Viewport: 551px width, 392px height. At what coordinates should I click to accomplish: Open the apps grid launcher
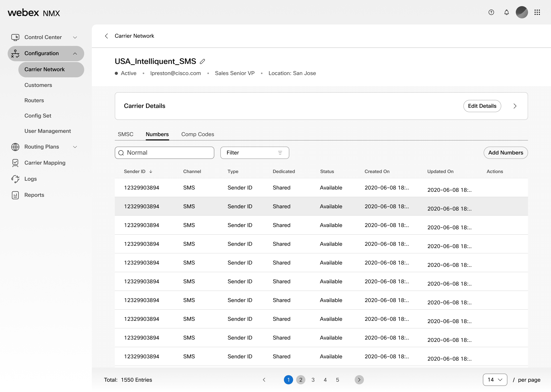[537, 12]
